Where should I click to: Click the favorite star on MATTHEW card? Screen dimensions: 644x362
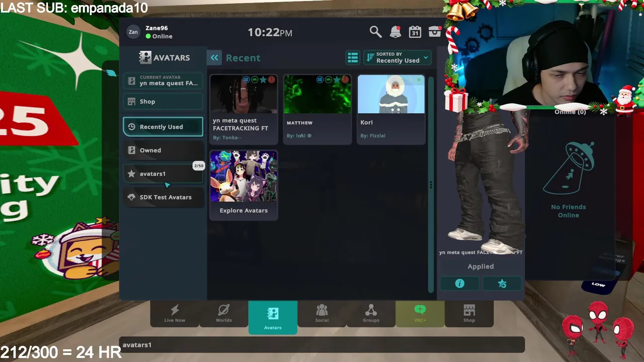click(x=337, y=80)
